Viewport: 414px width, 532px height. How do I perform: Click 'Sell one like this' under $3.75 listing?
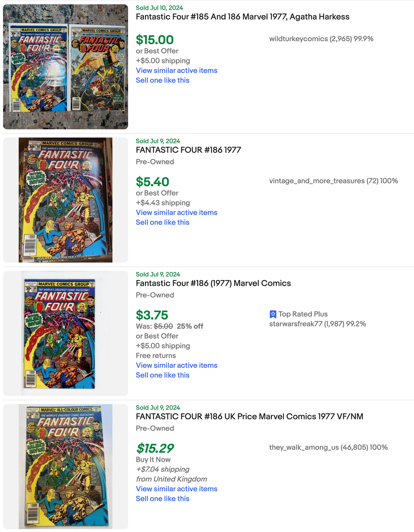[x=162, y=375]
